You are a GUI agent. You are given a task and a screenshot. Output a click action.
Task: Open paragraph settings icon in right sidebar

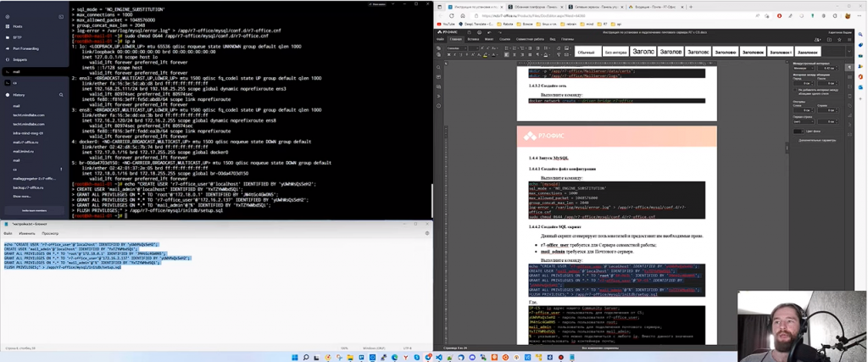pos(850,68)
